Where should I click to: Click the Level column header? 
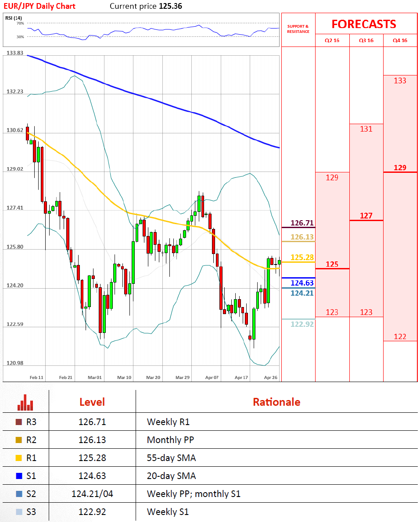[x=92, y=402]
